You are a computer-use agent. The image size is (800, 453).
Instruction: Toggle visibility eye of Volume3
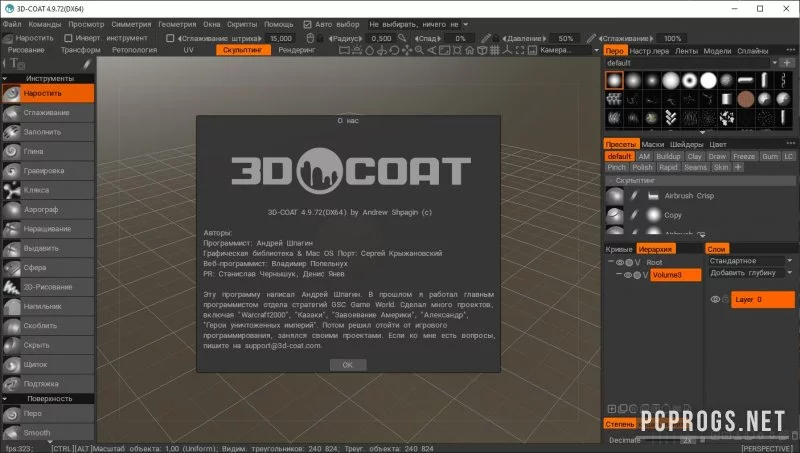[x=628, y=275]
